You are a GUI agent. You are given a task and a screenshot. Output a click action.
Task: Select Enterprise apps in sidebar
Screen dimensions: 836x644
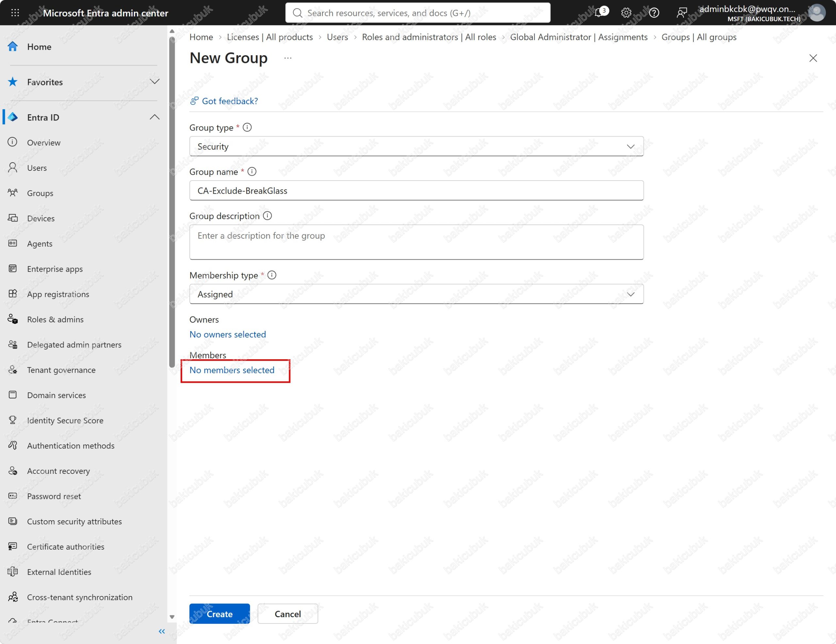[55, 269]
